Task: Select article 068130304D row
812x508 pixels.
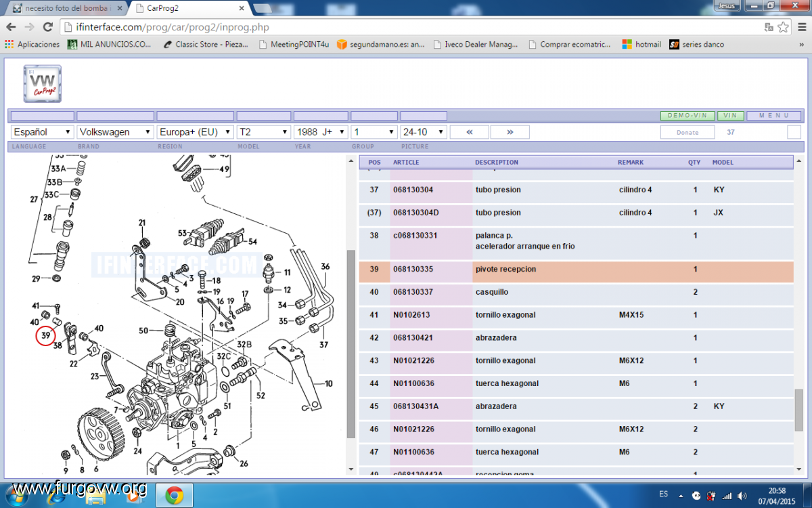Action: click(x=576, y=213)
